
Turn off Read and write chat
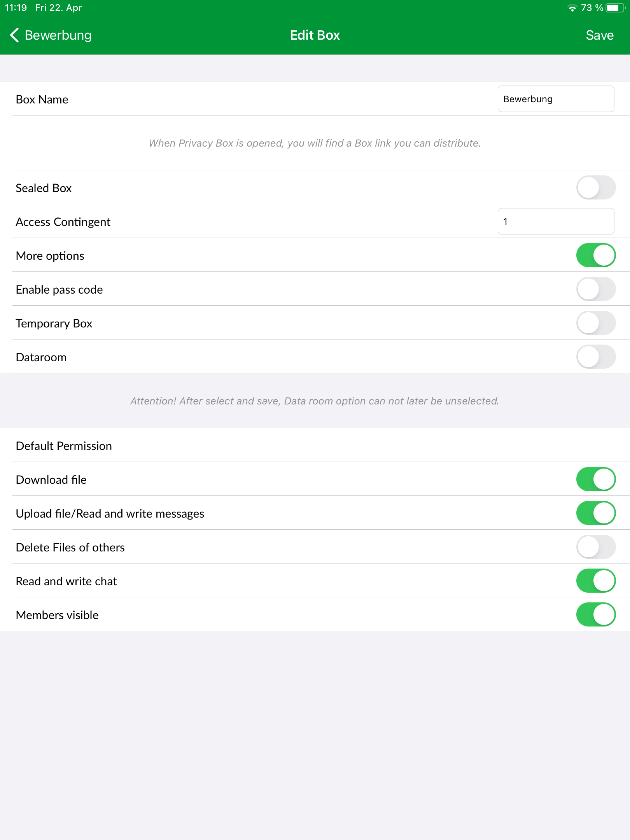tap(596, 581)
